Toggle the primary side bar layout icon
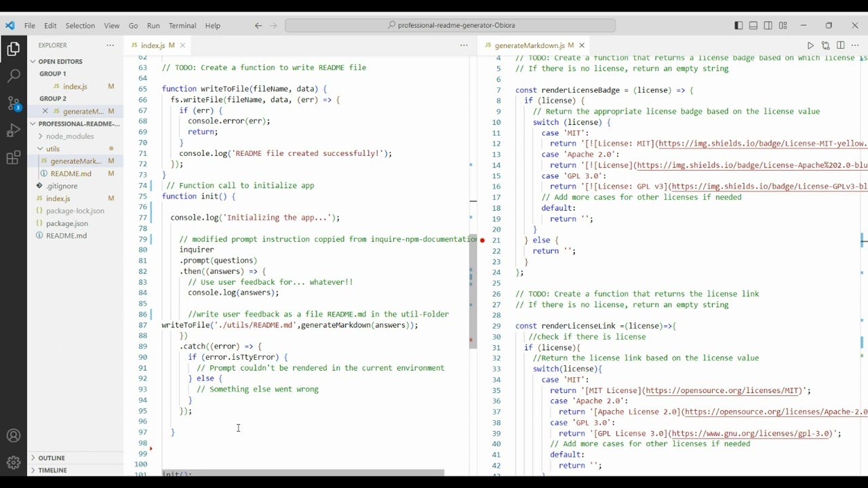The width and height of the screenshot is (868, 488). pos(738,26)
